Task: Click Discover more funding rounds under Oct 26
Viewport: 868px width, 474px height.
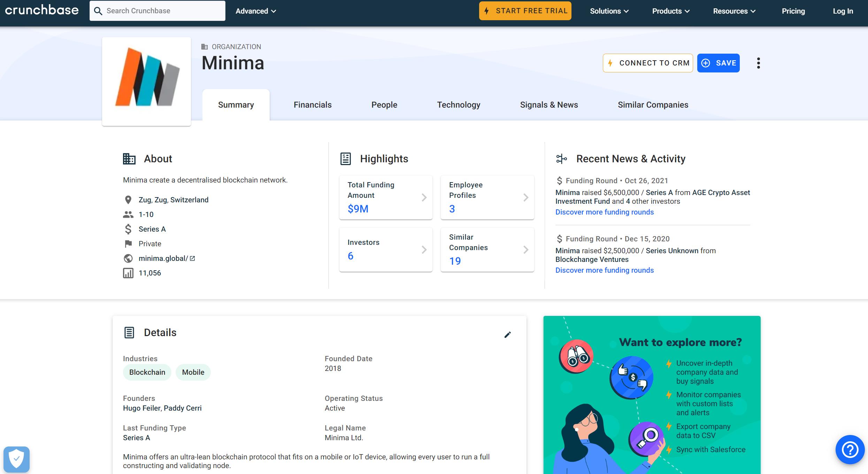Action: pyautogui.click(x=605, y=212)
